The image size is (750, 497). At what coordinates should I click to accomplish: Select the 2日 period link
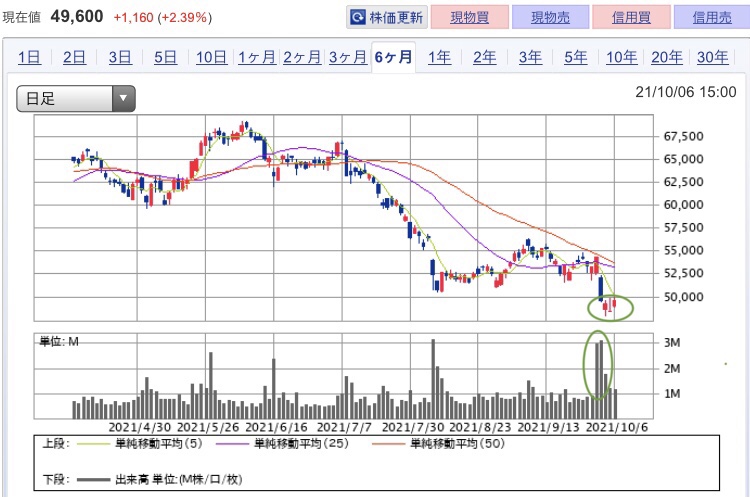point(74,57)
